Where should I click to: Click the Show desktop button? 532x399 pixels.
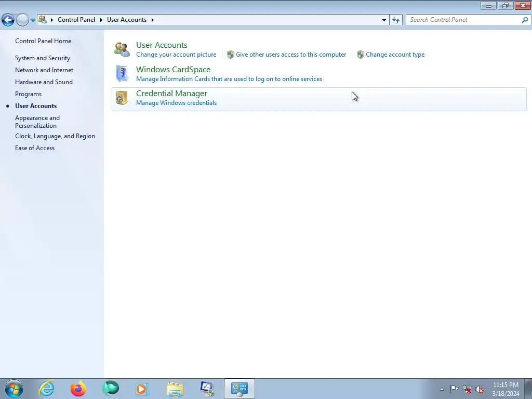(x=528, y=389)
